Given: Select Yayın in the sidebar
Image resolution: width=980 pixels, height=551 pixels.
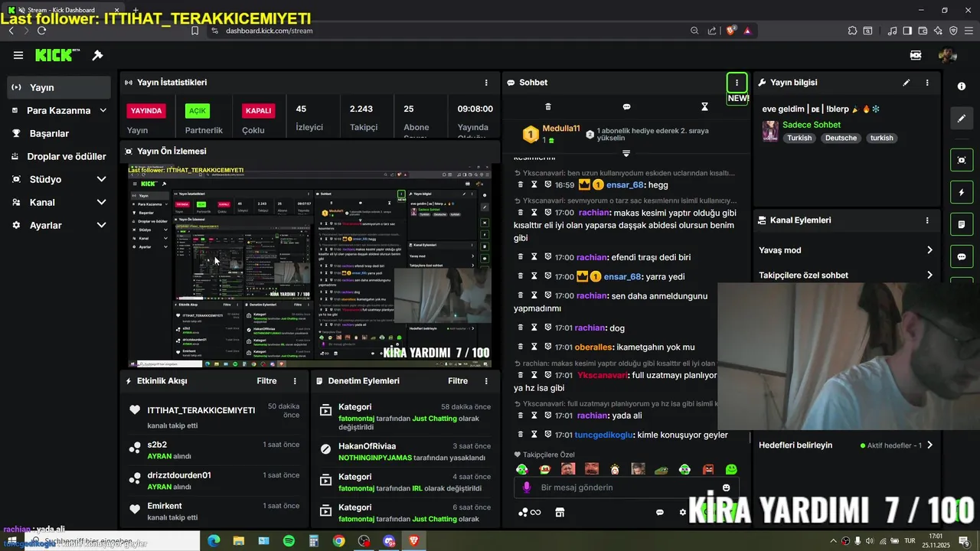Looking at the screenshot, I should pyautogui.click(x=59, y=87).
